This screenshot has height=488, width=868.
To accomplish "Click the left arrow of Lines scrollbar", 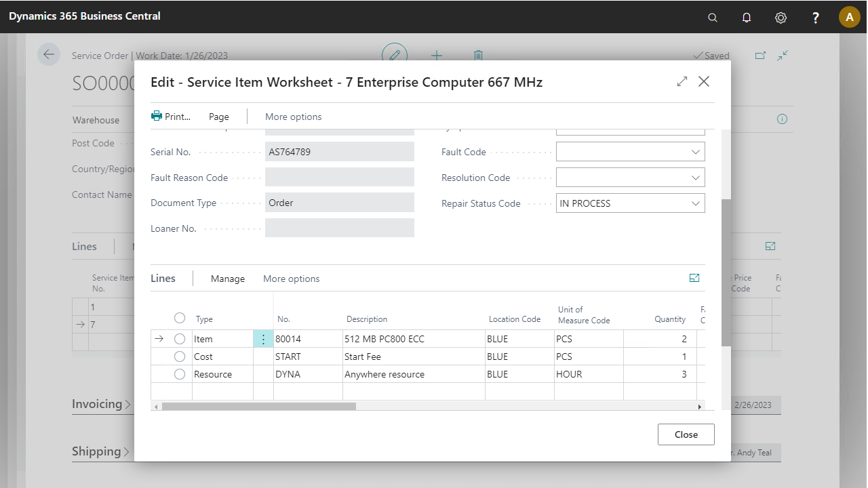I will coord(156,407).
